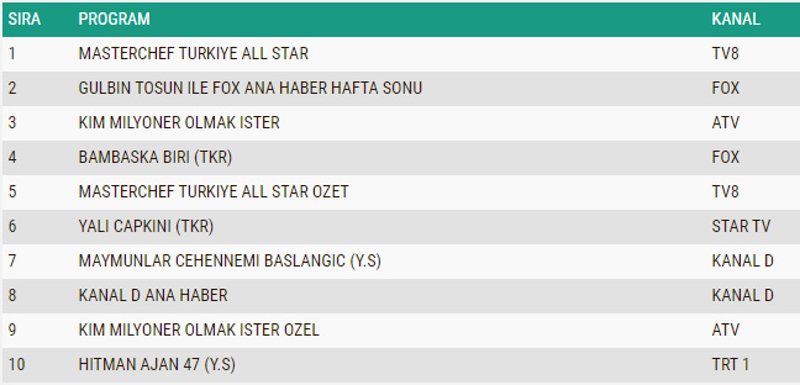This screenshot has height=385, width=800.
Task: Select HITMAN AJAN 47 (Y.S) entry
Action: 157,365
